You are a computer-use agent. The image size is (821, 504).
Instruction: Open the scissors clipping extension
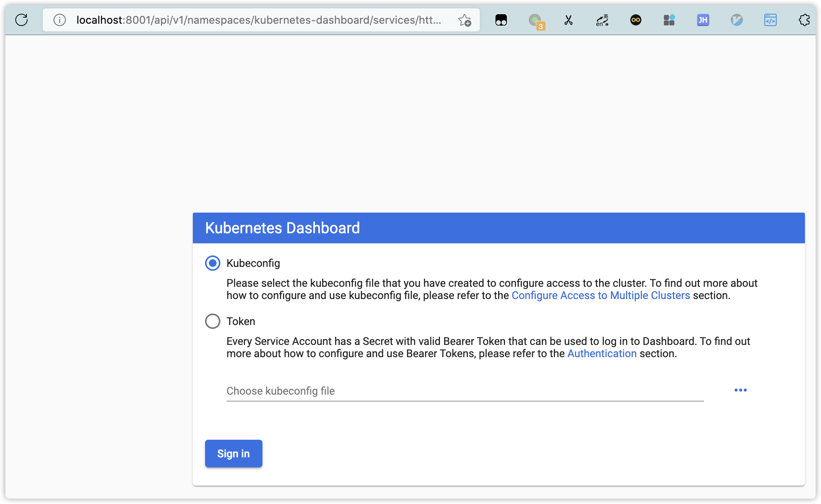click(x=569, y=20)
